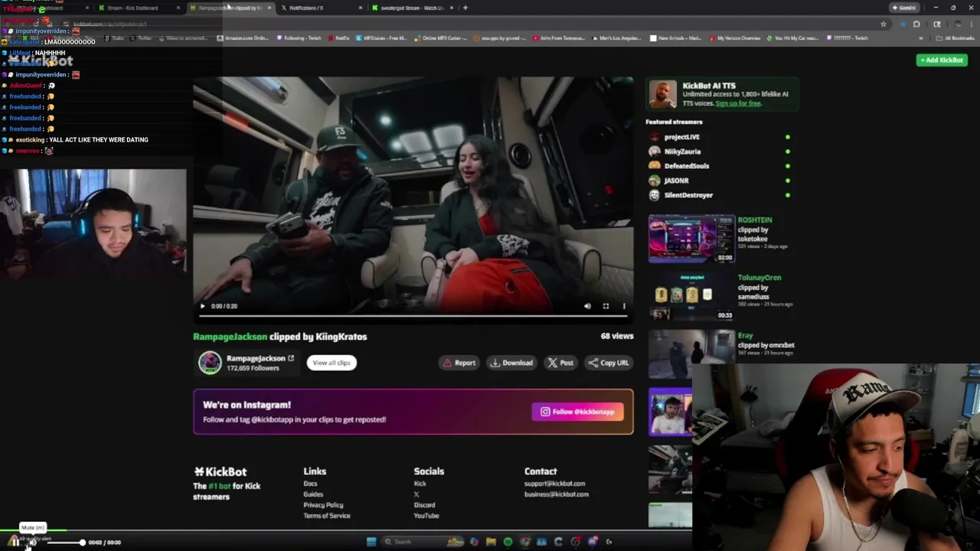Open a new browser tab
Screen dimensions: 980x551
click(x=465, y=8)
